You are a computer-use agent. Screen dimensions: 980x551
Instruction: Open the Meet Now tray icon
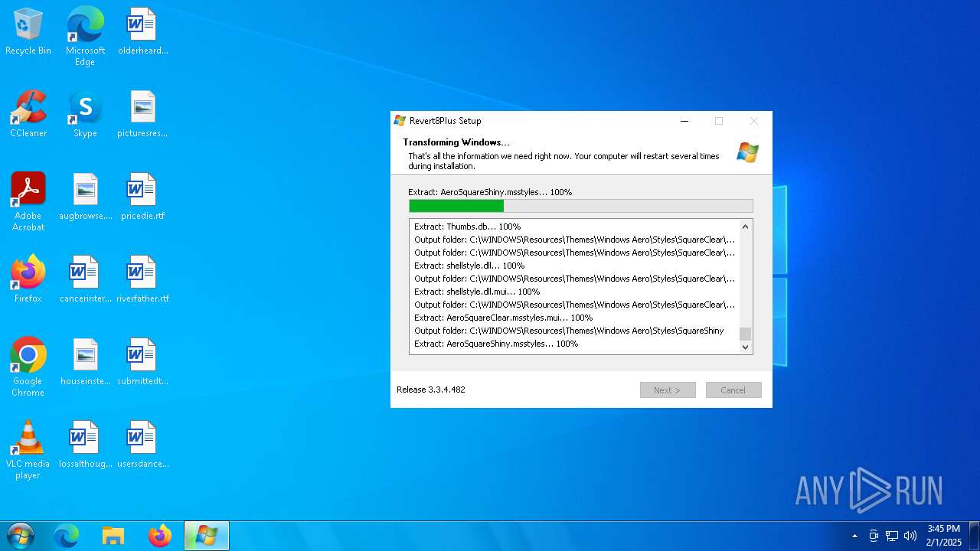874,536
